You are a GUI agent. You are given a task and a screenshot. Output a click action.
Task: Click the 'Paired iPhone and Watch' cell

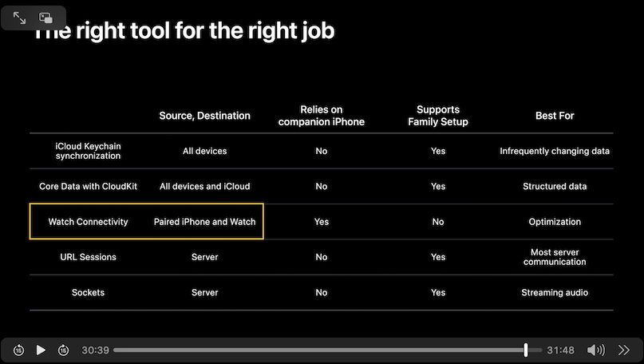[204, 222]
